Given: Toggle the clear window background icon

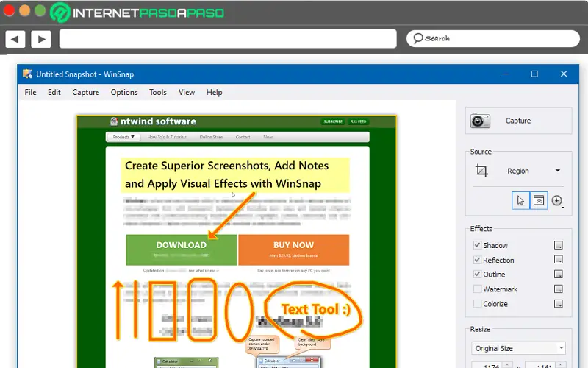Looking at the screenshot, I should (539, 200).
